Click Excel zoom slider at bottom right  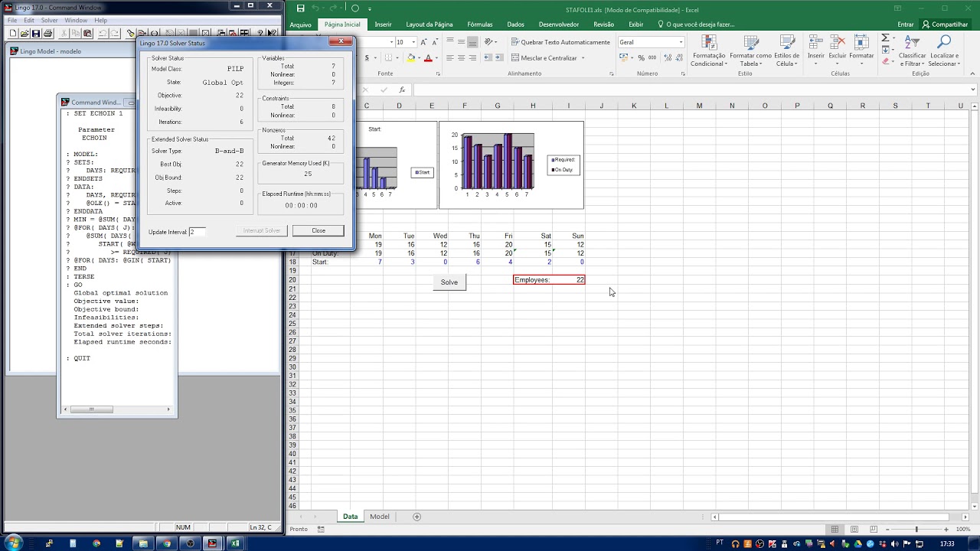click(x=916, y=529)
